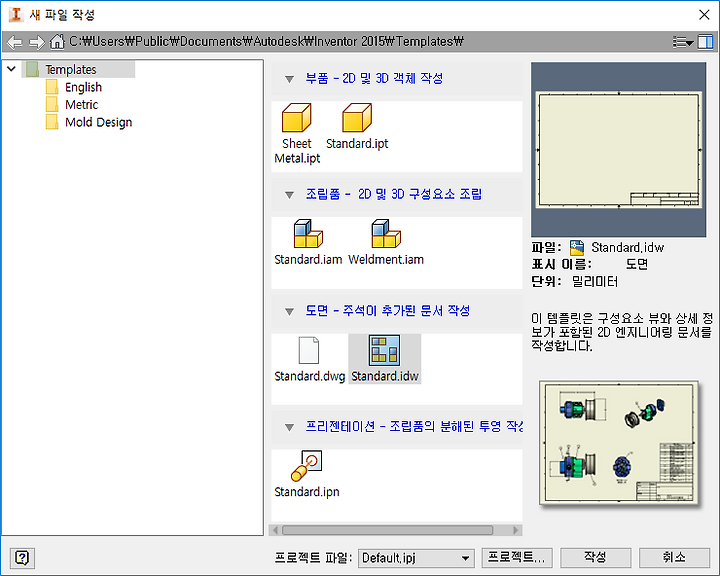Click the scrollbar left arrow
Screen dimensions: 720x576
point(275,530)
